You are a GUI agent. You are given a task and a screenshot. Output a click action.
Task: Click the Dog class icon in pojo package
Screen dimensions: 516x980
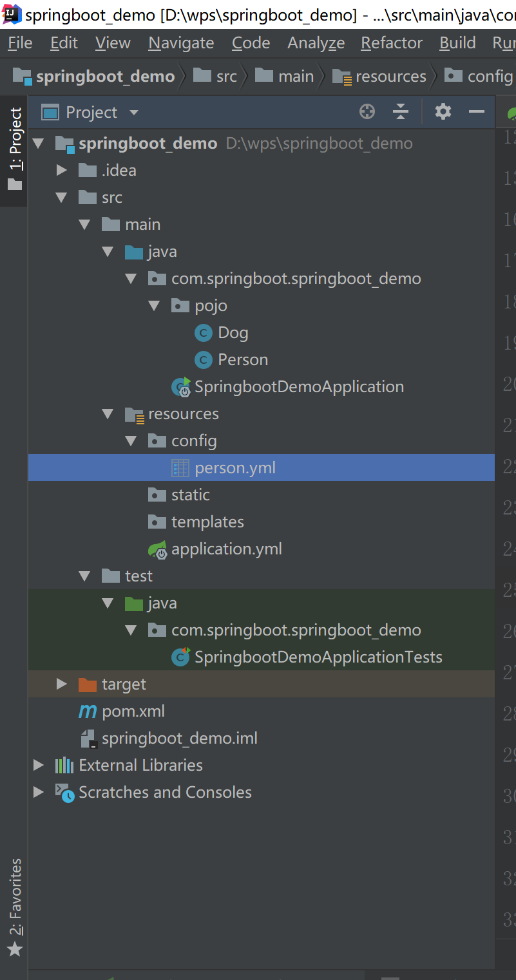[x=203, y=332]
